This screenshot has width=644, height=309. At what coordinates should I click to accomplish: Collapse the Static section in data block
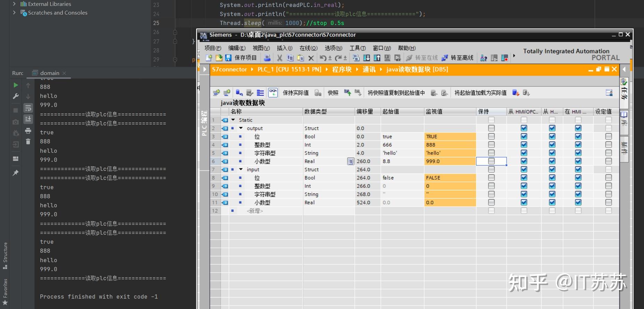233,120
